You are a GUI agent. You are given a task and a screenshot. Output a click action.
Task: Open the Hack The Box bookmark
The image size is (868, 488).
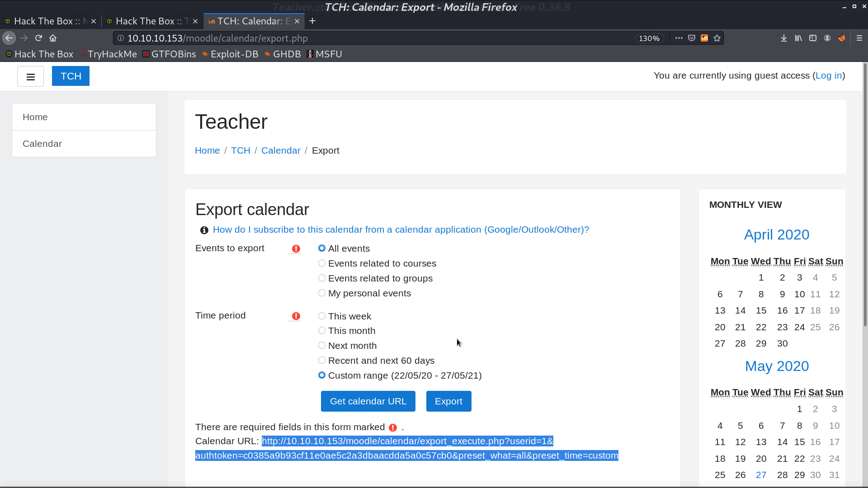pyautogui.click(x=39, y=54)
